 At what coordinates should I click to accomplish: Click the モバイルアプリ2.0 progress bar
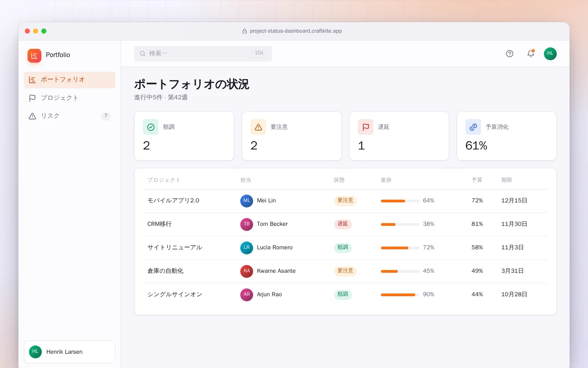pos(400,201)
